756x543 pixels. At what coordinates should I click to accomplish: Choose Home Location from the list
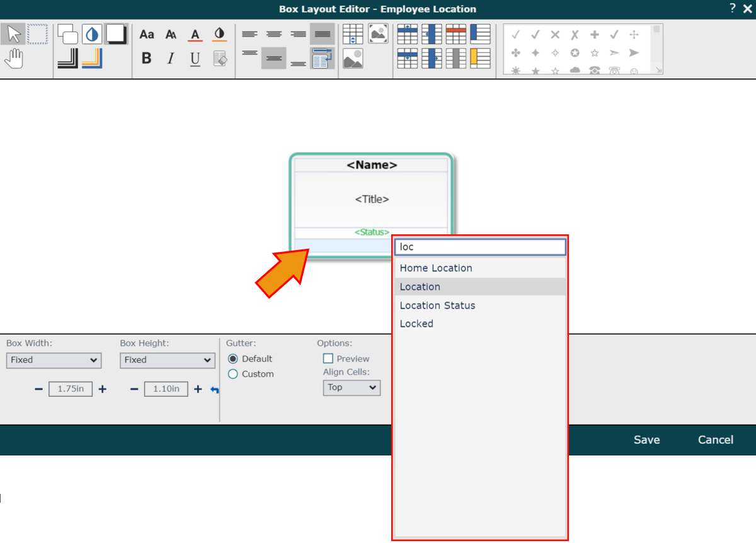point(480,268)
